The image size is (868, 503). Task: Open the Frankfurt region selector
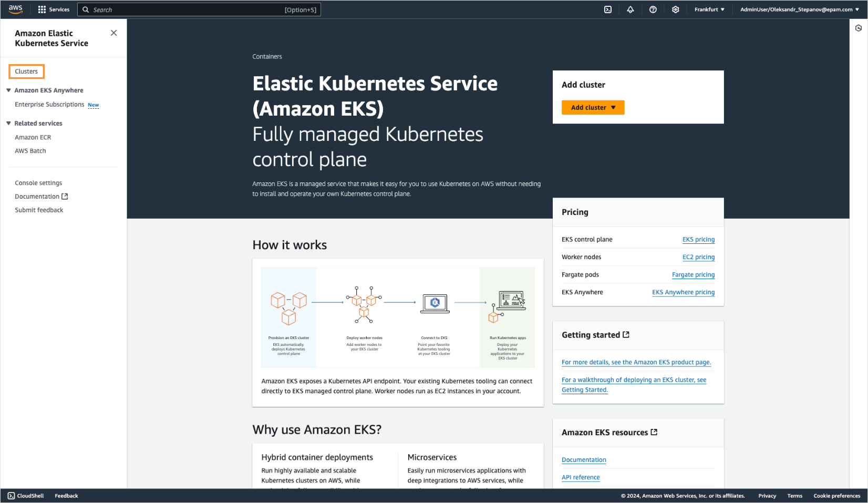point(709,9)
